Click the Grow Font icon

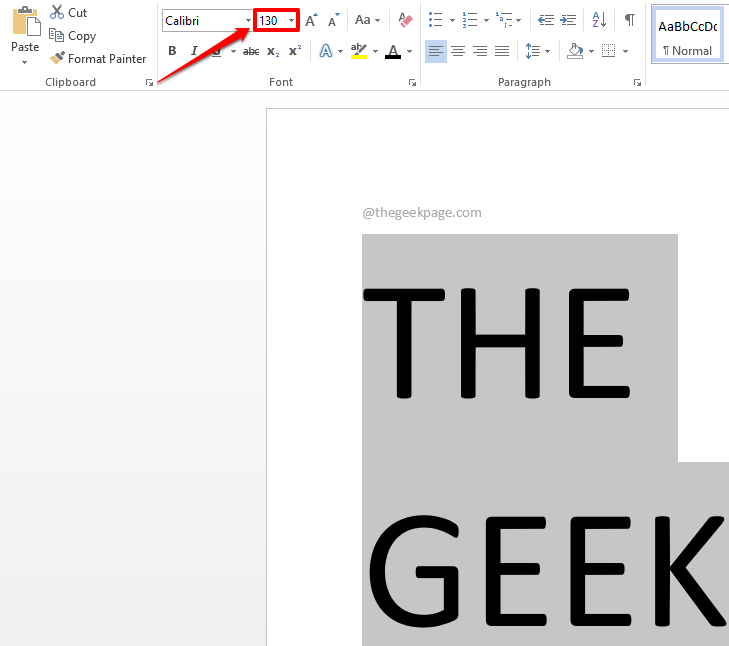coord(311,20)
